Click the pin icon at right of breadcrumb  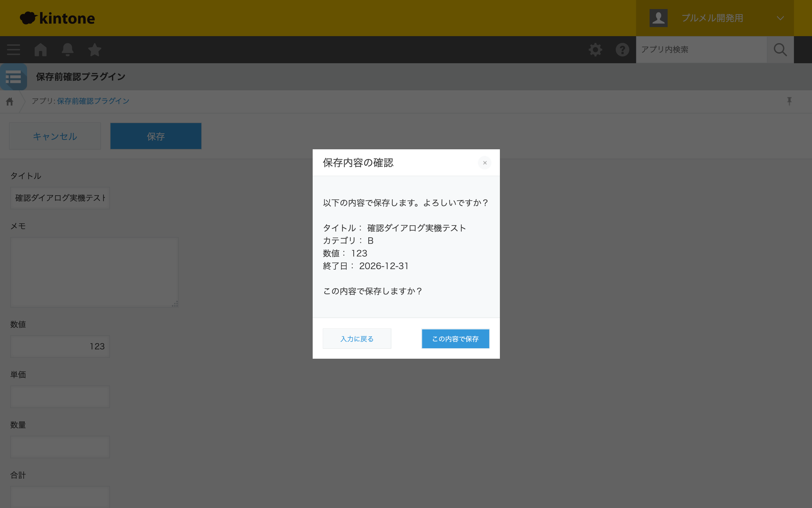789,101
